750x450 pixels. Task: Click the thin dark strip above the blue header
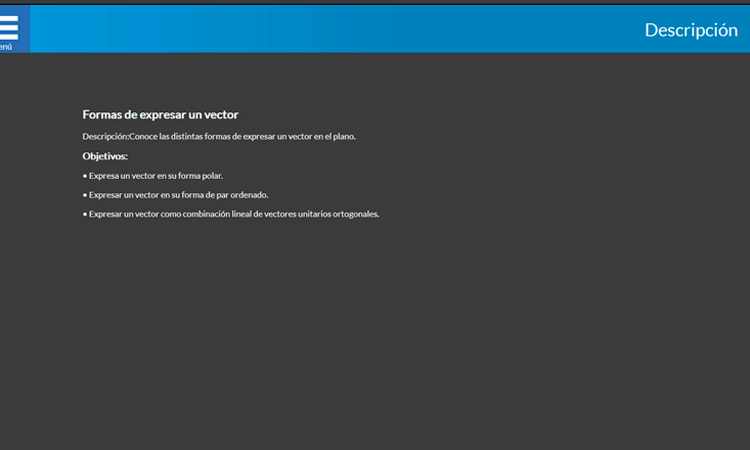[375, 2]
